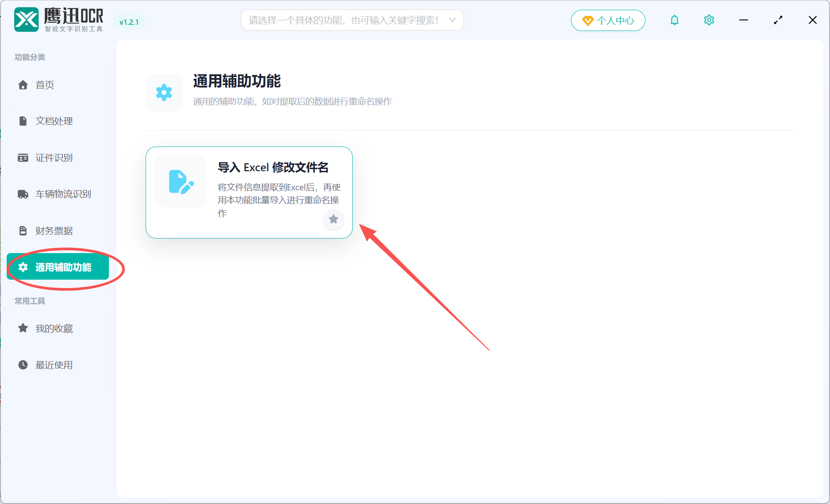Click the v1.2.1 version badge
Image resolution: width=830 pixels, height=504 pixels.
tap(129, 22)
